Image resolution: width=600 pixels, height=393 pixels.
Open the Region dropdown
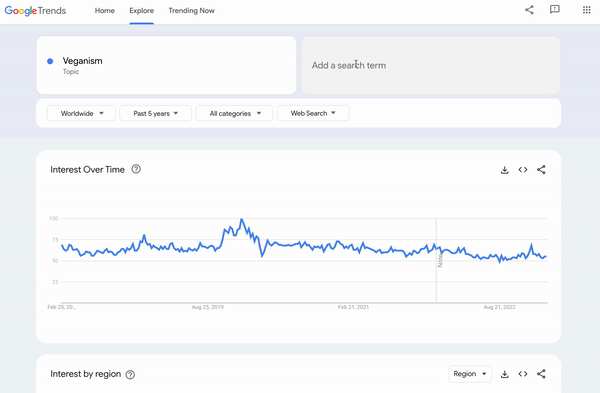coord(470,374)
